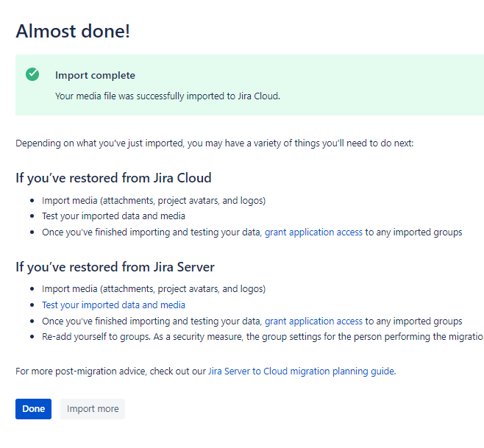The height and width of the screenshot is (448, 484).
Task: Follow the Test your imported data link under Jira Server
Action: [113, 305]
